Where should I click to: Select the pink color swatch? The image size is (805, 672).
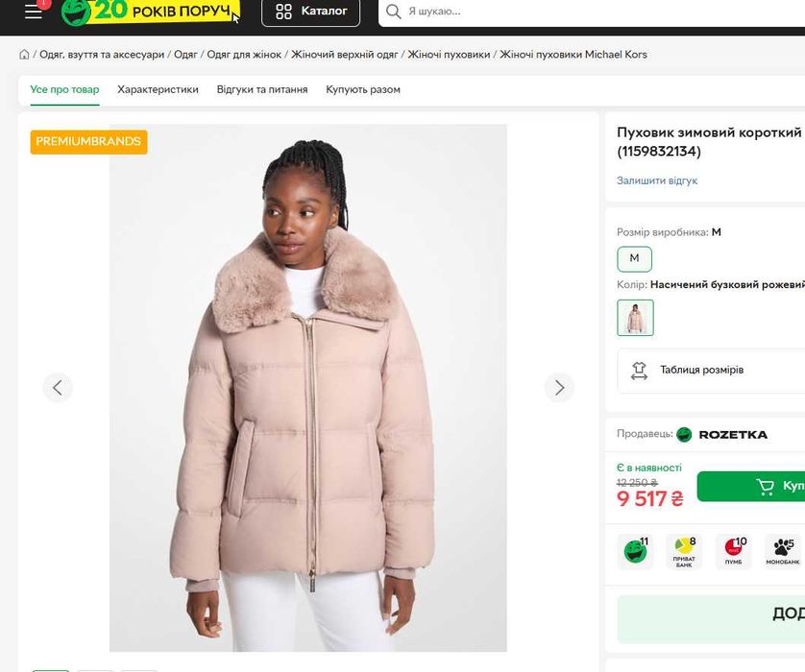pos(635,318)
